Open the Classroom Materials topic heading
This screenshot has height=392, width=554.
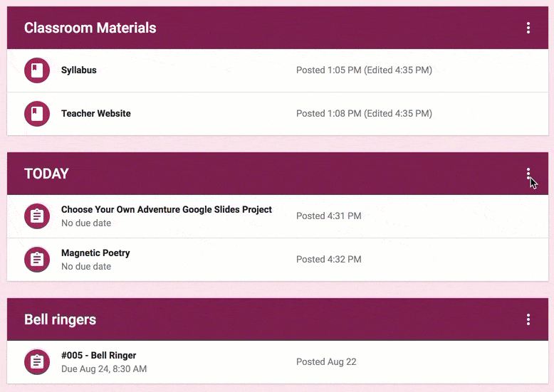(90, 28)
